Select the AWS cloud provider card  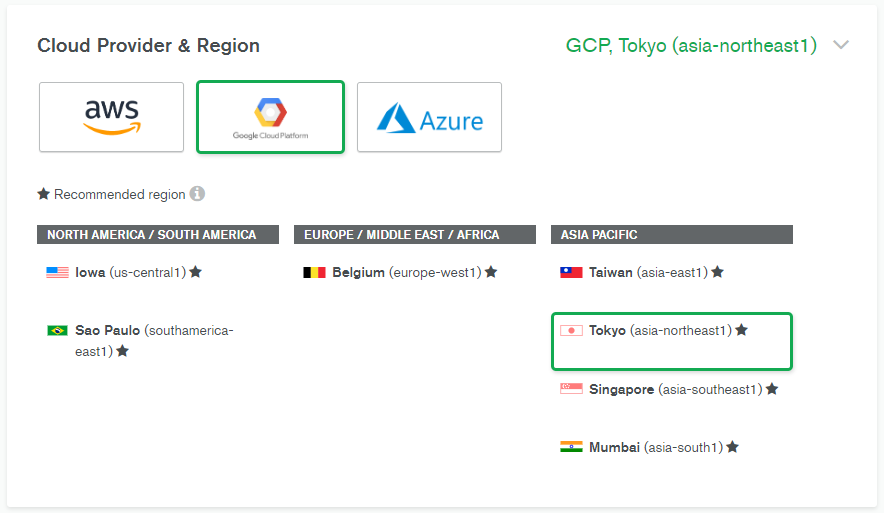coord(112,117)
